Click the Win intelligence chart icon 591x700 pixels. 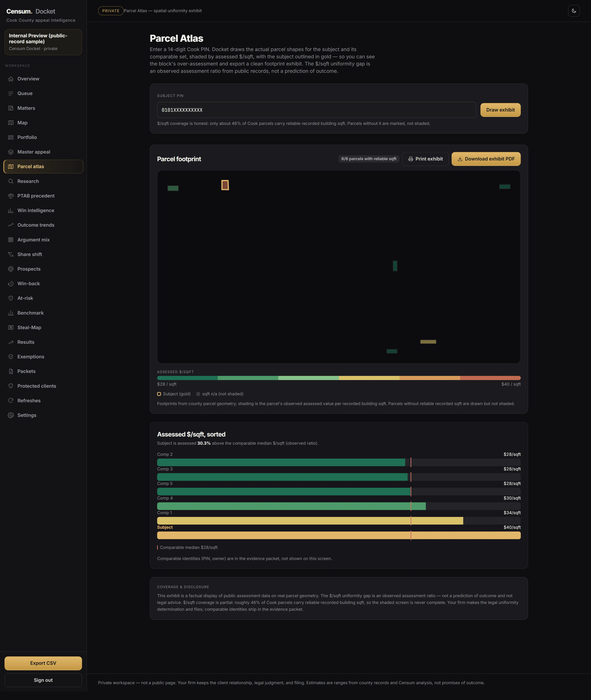[x=11, y=210]
